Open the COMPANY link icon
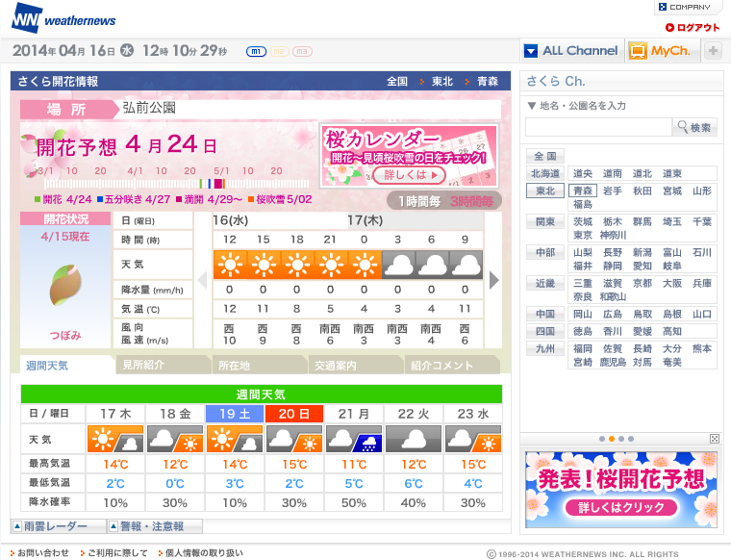This screenshot has width=731, height=560. (x=662, y=7)
